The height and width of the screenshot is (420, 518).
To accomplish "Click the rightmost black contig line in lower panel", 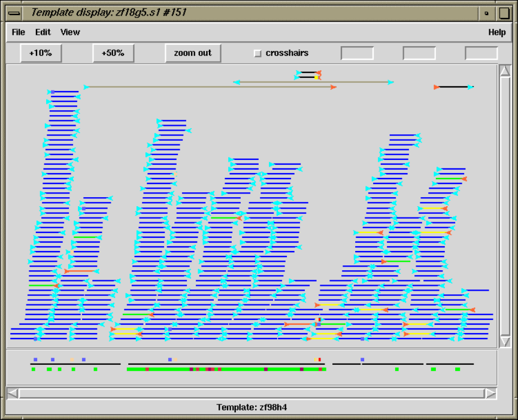I will click(450, 364).
